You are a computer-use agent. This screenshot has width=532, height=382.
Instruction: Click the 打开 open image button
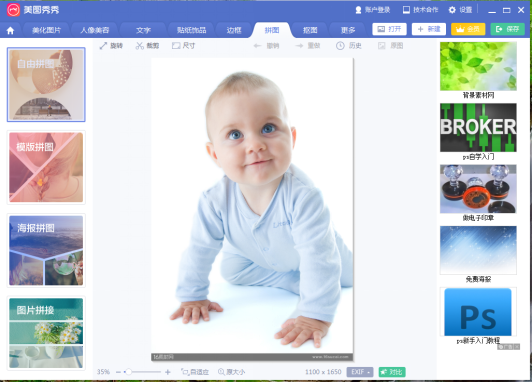pos(389,29)
